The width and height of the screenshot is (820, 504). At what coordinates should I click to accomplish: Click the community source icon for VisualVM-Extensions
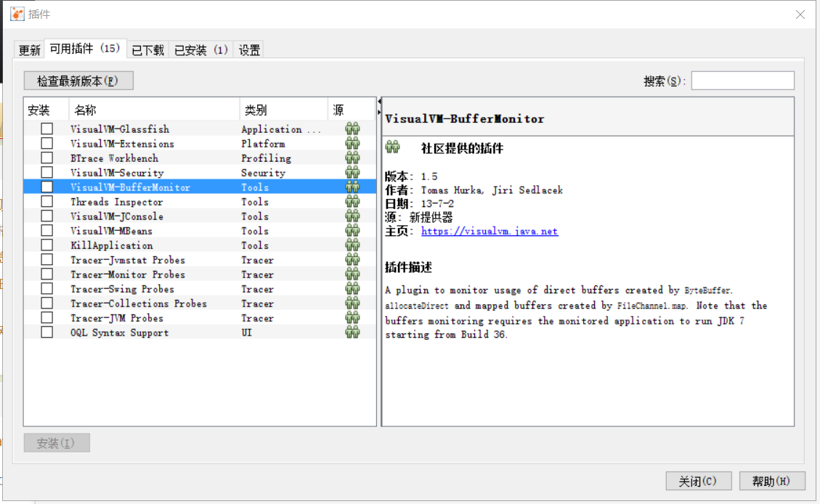point(352,143)
